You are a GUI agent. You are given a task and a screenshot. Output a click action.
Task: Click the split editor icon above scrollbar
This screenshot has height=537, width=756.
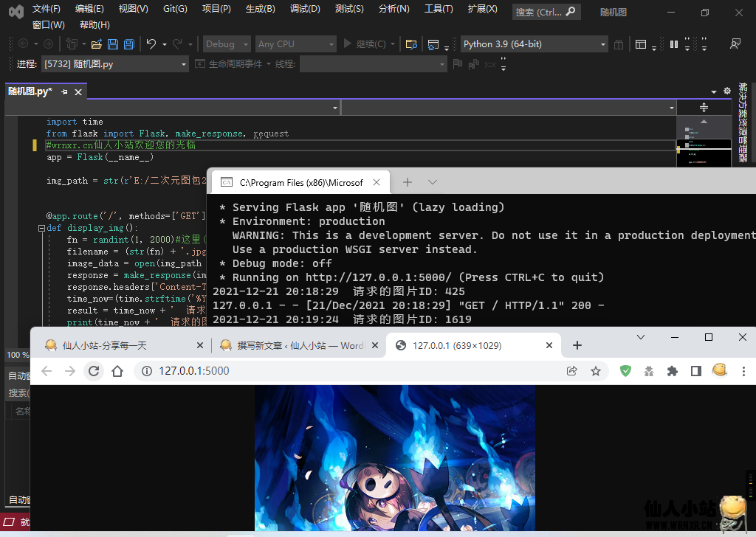click(704, 107)
